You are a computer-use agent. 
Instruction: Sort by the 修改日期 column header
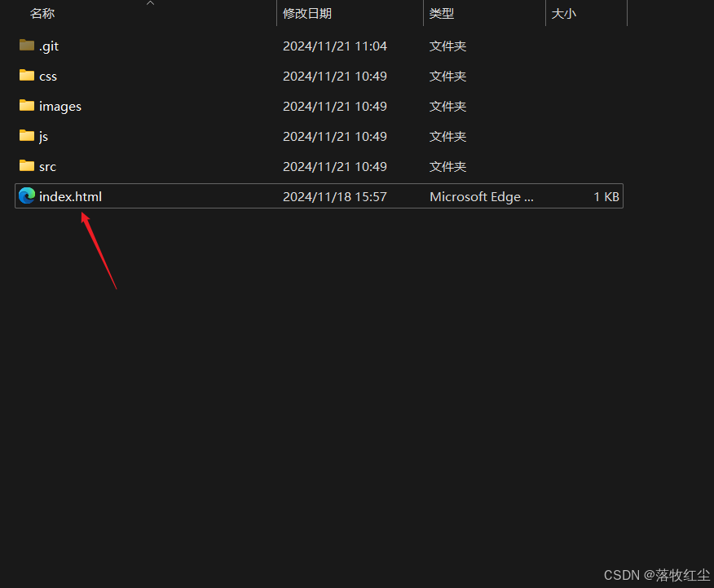307,14
